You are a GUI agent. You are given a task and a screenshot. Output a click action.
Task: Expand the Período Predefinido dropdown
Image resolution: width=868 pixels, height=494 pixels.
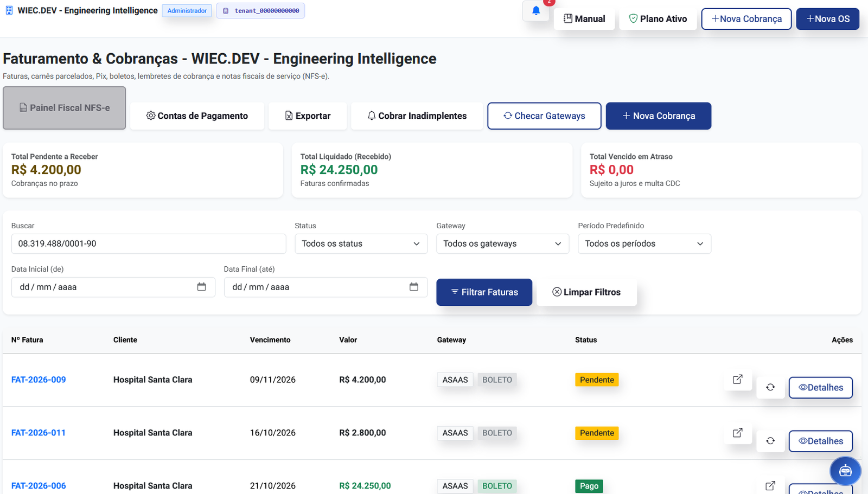pos(644,244)
